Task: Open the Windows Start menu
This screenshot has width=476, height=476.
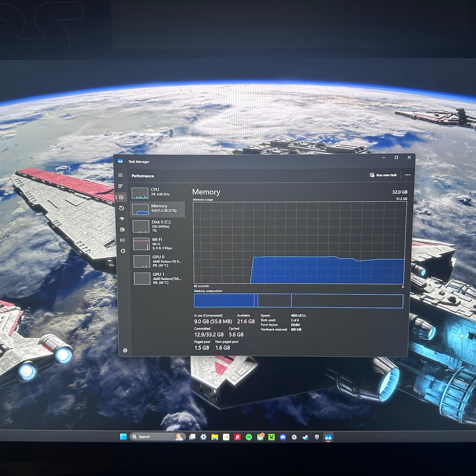Action: pos(123,436)
